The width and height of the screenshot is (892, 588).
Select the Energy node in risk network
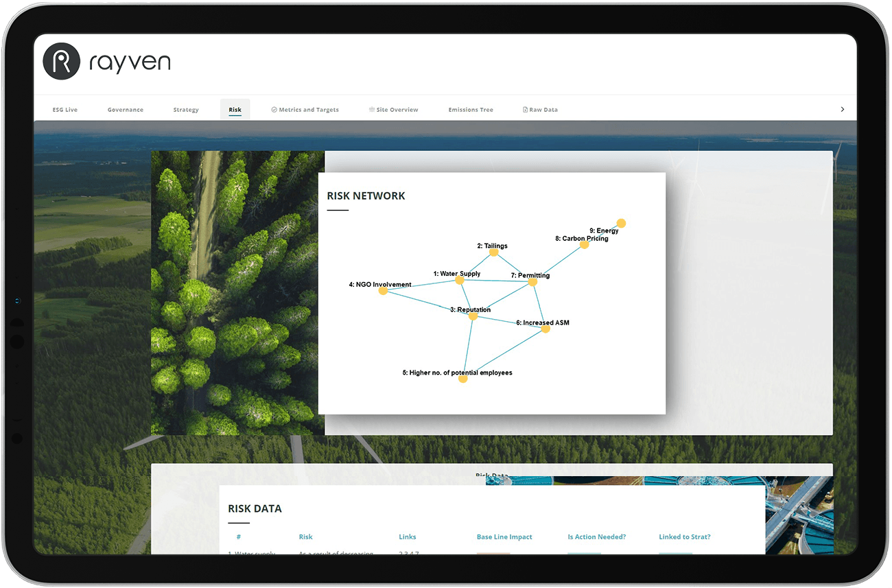pyautogui.click(x=621, y=223)
